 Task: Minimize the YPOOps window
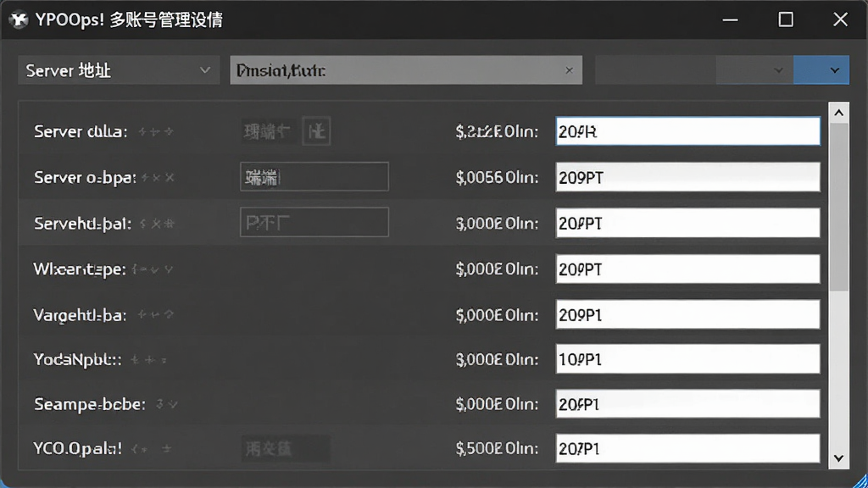(x=730, y=20)
